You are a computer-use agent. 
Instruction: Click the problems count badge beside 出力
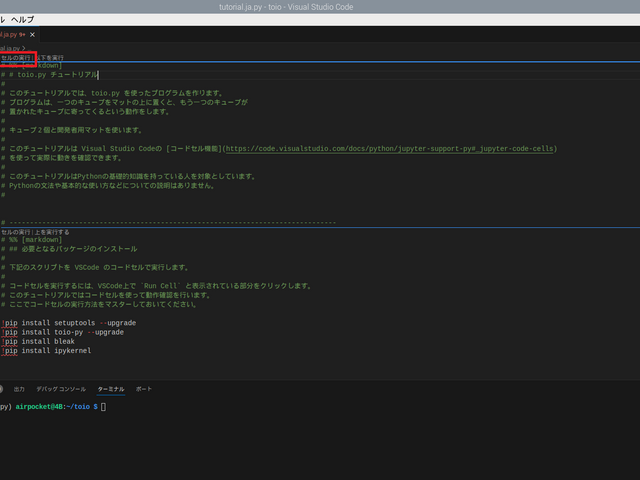[1, 389]
